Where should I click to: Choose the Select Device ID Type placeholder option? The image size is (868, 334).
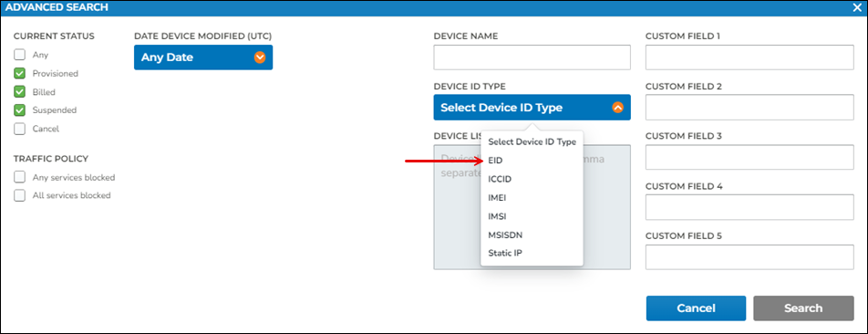[532, 141]
